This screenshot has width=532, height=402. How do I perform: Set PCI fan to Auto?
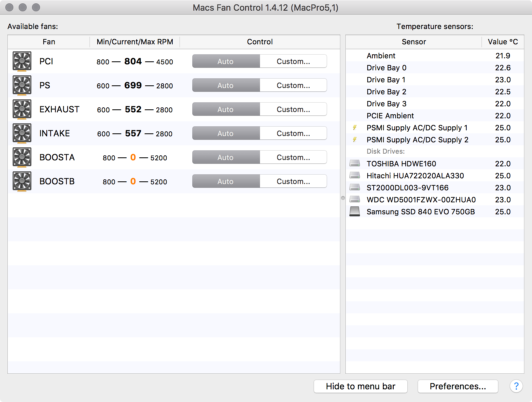point(226,61)
